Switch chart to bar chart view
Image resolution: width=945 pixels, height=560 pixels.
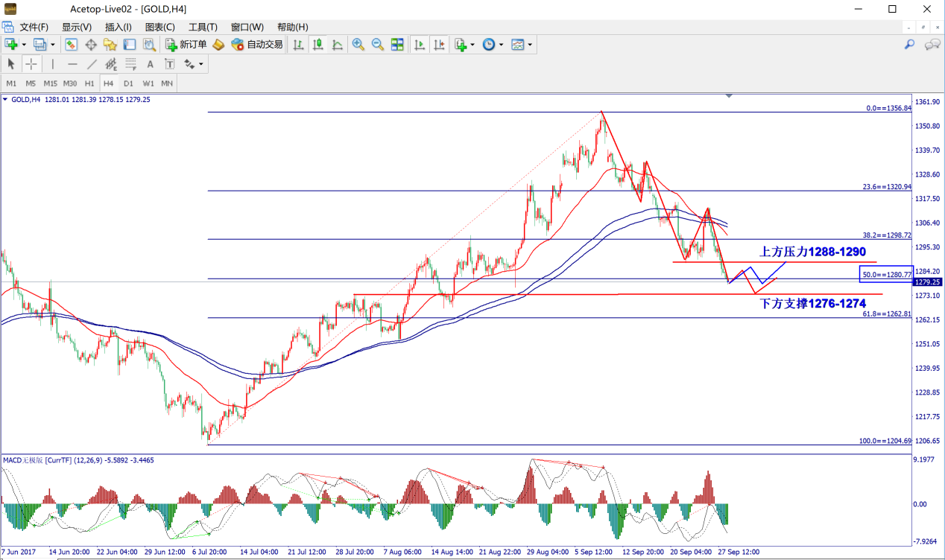[x=299, y=45]
